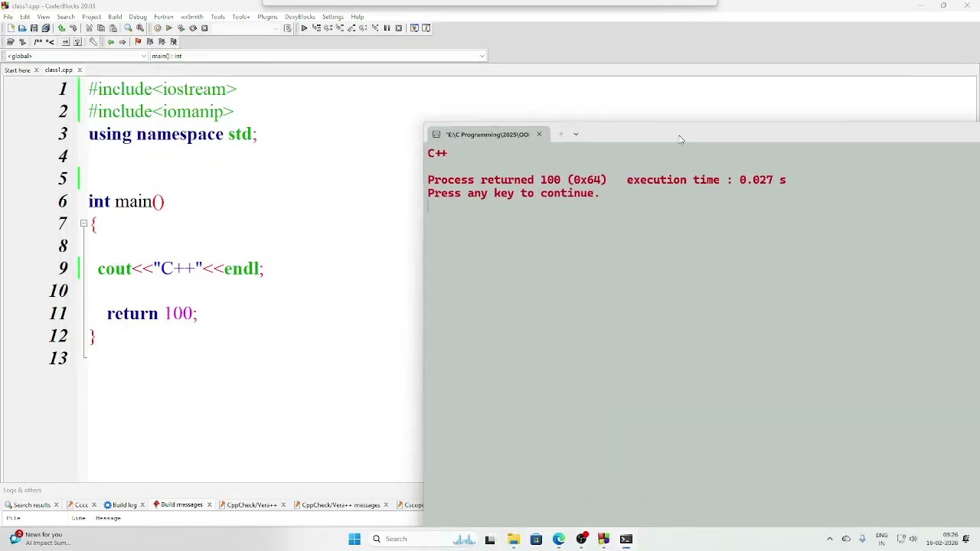The width and height of the screenshot is (980, 551).
Task: Select the class1.cpp editor tab
Action: tap(58, 70)
